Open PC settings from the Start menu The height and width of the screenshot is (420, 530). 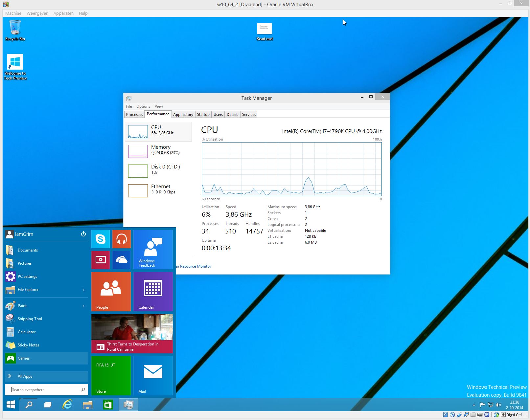pos(46,276)
